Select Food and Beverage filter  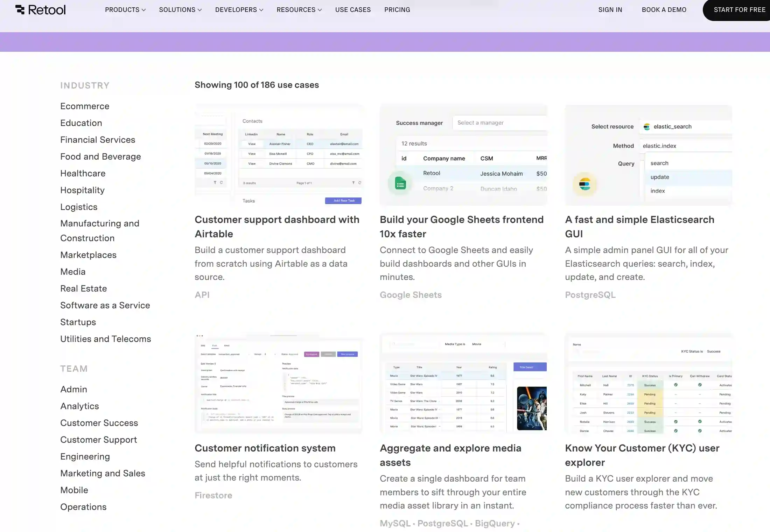[x=100, y=156]
